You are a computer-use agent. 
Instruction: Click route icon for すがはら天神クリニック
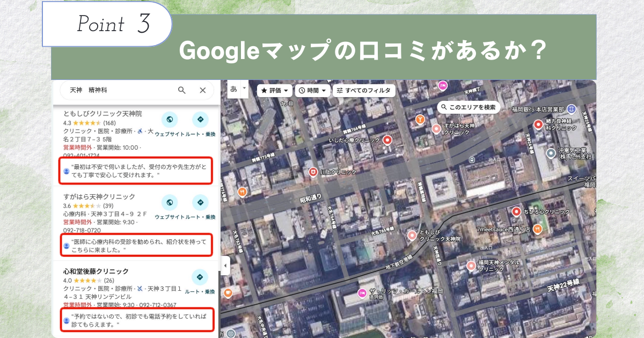pos(200,202)
